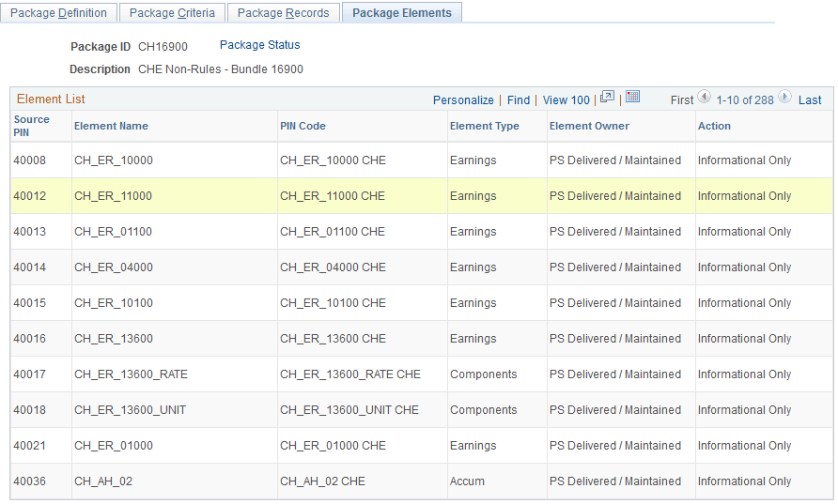The image size is (838, 504).
Task: Click element name CH_ER_13600_UNIT
Action: tap(131, 410)
